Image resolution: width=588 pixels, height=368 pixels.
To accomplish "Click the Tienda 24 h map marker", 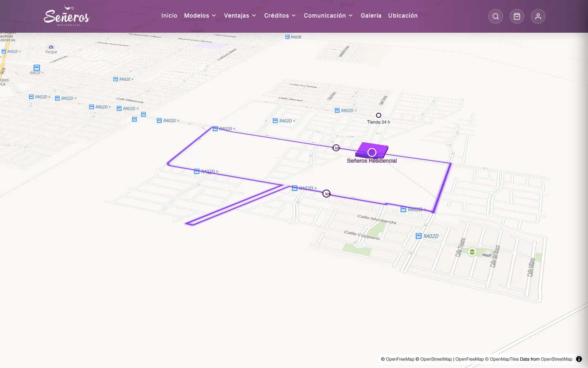I will (379, 115).
